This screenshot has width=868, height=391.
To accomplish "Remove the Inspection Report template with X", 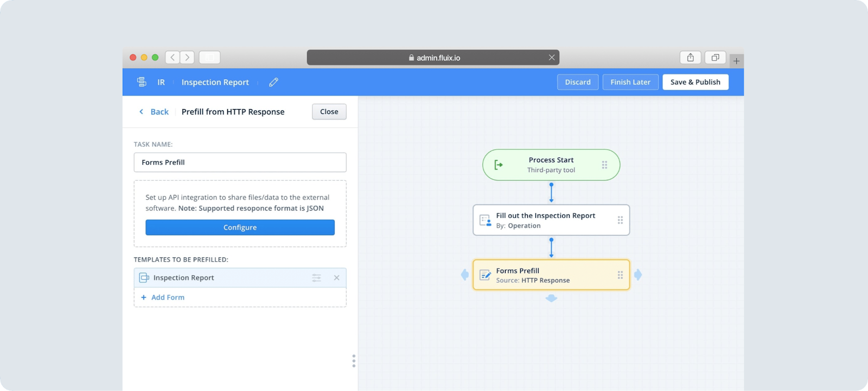I will pos(336,278).
